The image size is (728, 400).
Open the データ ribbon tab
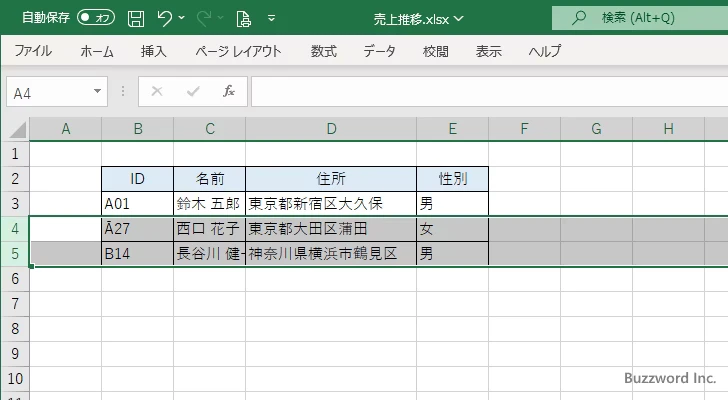pyautogui.click(x=379, y=51)
